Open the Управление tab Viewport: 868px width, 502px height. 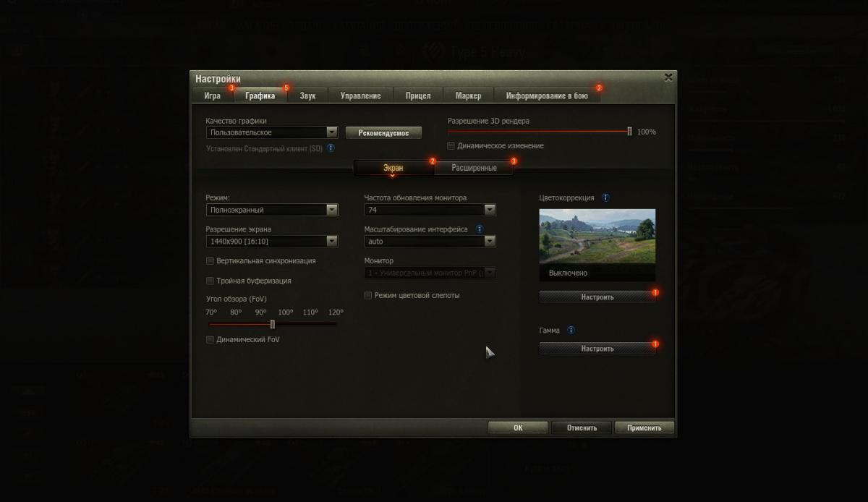pyautogui.click(x=360, y=95)
